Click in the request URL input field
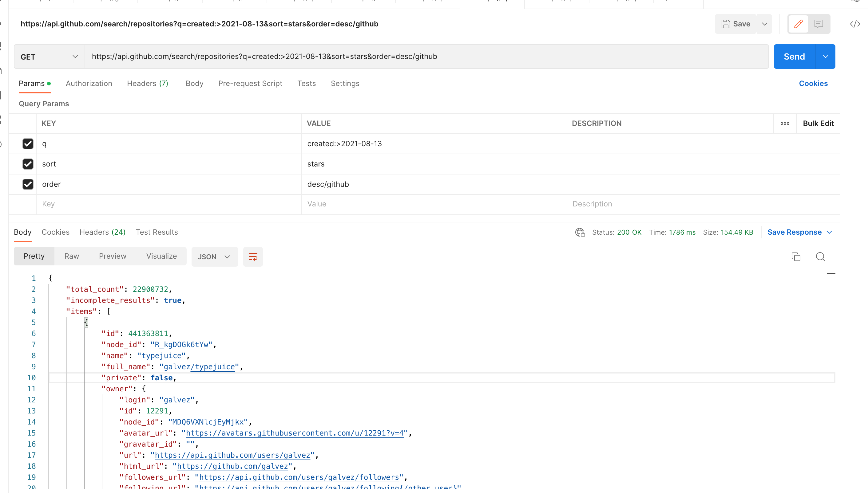Viewport: 868px width, 497px height. point(427,57)
